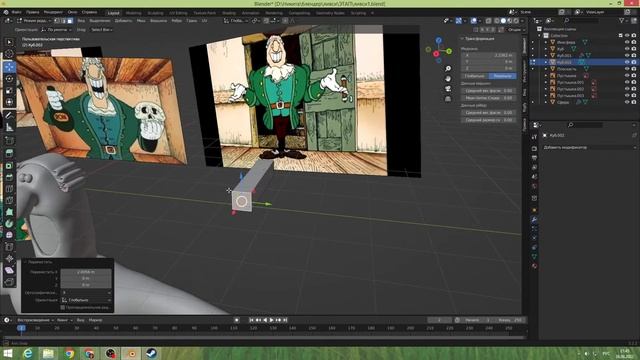
Task: Click the Глобально button in Transform panel
Action: click(x=475, y=76)
